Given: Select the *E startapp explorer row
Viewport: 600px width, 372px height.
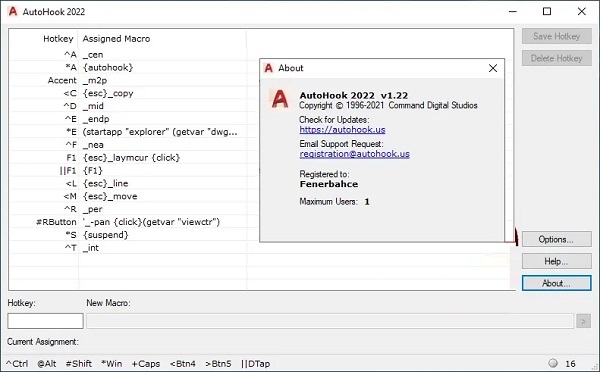Looking at the screenshot, I should point(128,132).
